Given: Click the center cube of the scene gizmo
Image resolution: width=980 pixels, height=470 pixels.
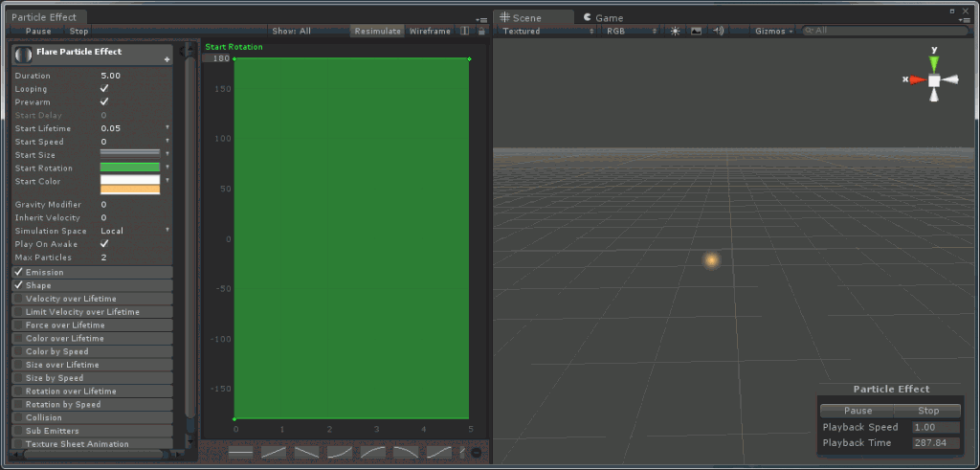Looking at the screenshot, I should (x=934, y=80).
